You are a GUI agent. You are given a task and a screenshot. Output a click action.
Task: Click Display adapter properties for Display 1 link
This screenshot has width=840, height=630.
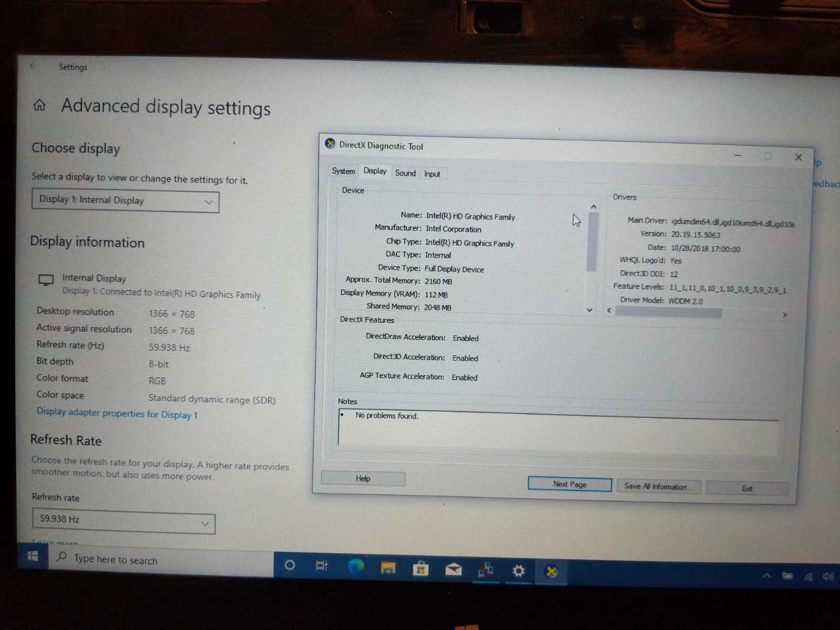(x=117, y=413)
